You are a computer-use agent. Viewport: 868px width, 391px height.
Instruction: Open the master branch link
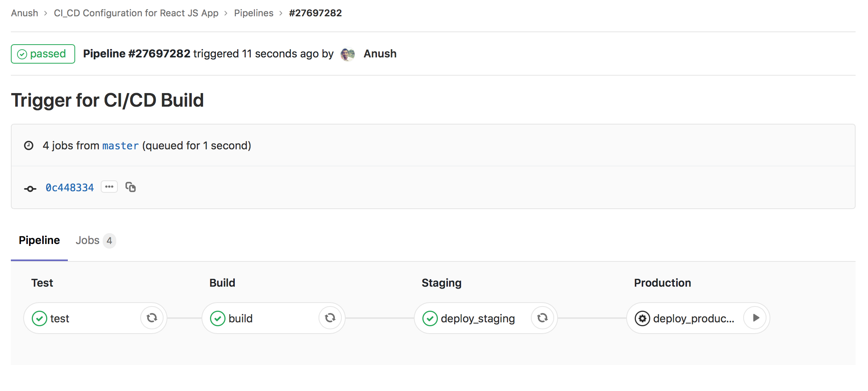pyautogui.click(x=121, y=146)
